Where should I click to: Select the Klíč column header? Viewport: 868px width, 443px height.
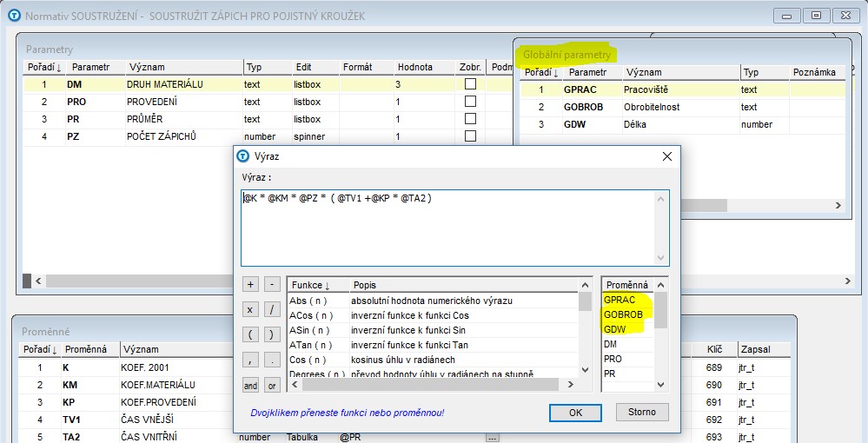715,349
